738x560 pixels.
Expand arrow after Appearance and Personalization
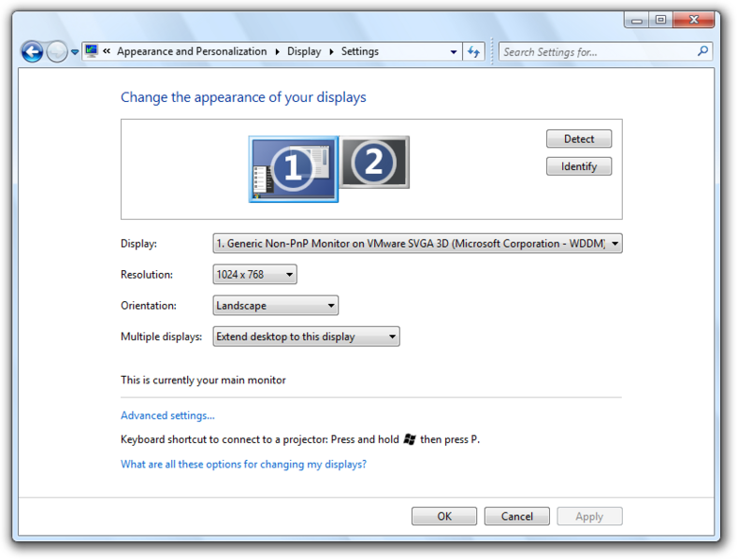pyautogui.click(x=277, y=51)
